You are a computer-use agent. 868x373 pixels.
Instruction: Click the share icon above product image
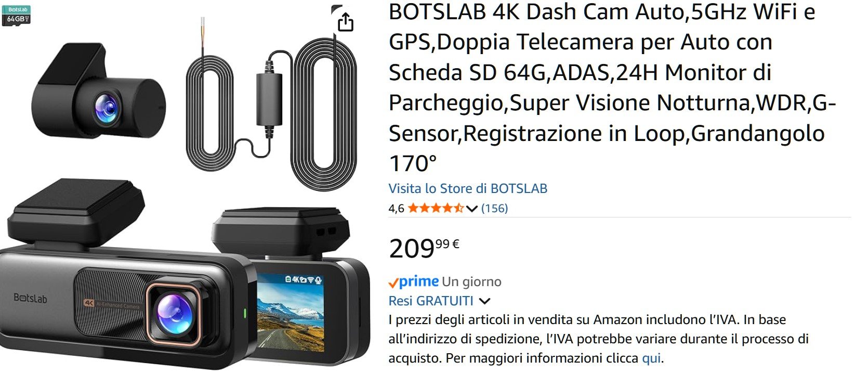coord(345,21)
